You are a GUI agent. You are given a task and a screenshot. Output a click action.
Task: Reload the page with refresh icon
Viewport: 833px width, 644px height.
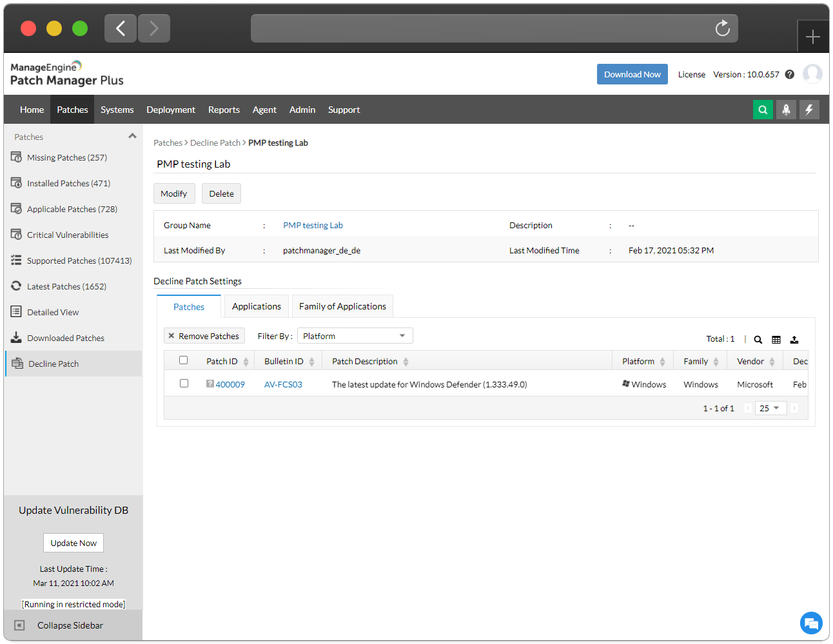click(x=722, y=28)
